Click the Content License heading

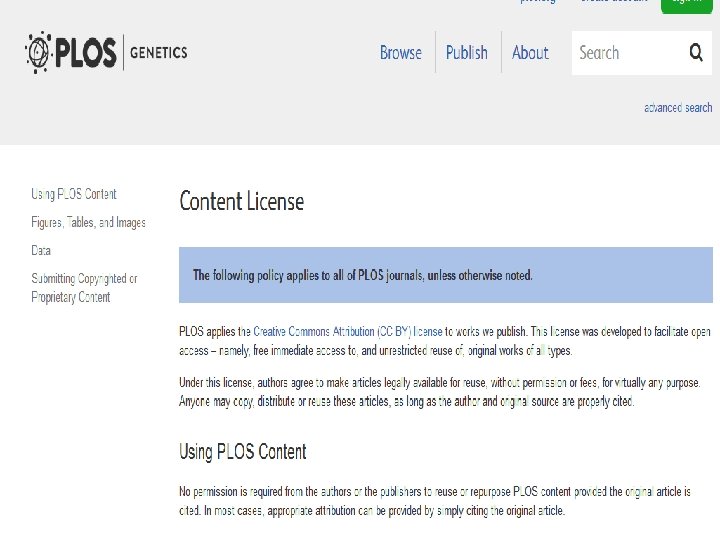click(242, 201)
